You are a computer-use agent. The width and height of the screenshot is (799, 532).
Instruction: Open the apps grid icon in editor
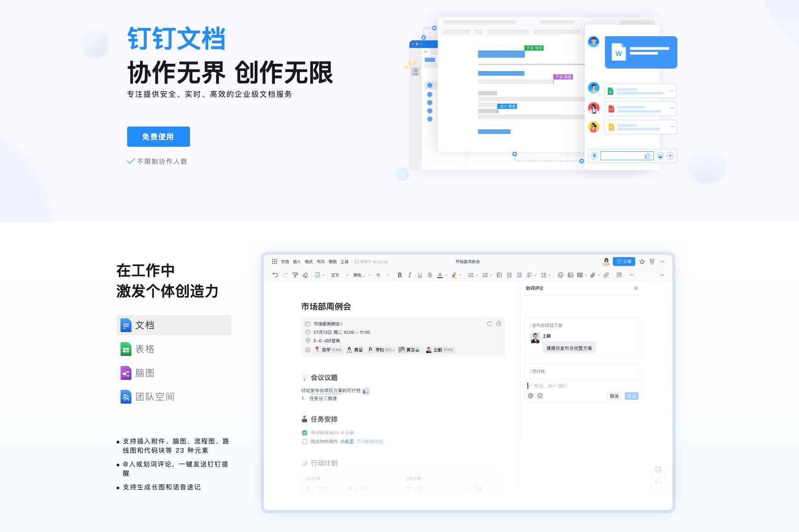[x=274, y=261]
